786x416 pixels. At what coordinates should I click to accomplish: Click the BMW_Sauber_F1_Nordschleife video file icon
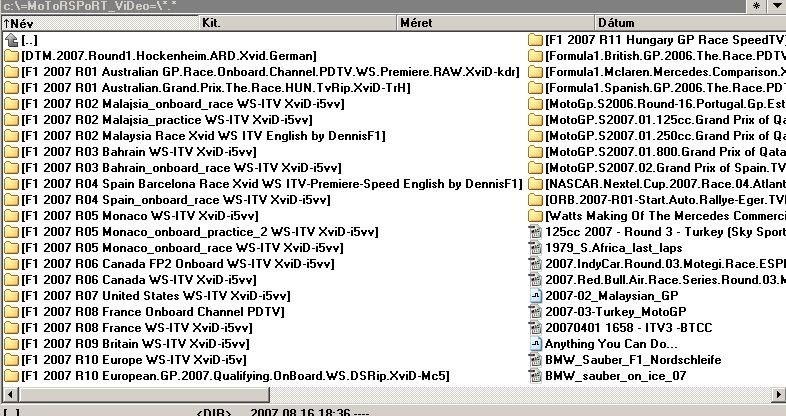coord(535,360)
